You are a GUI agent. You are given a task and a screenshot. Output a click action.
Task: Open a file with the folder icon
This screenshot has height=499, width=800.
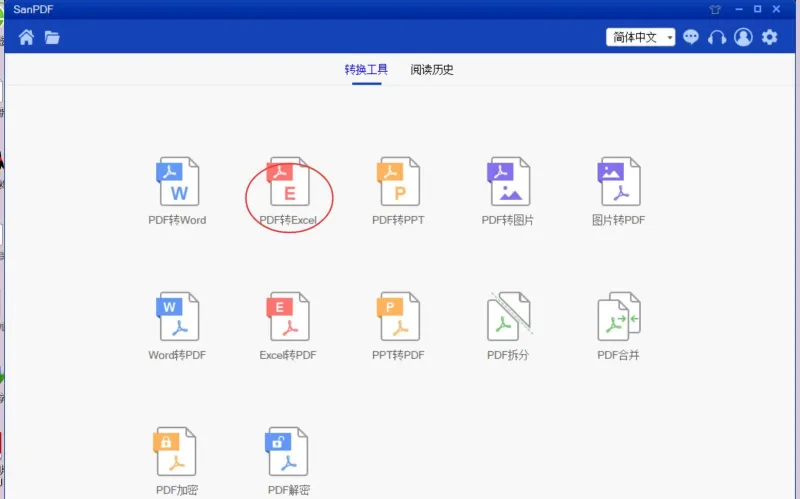coord(52,37)
